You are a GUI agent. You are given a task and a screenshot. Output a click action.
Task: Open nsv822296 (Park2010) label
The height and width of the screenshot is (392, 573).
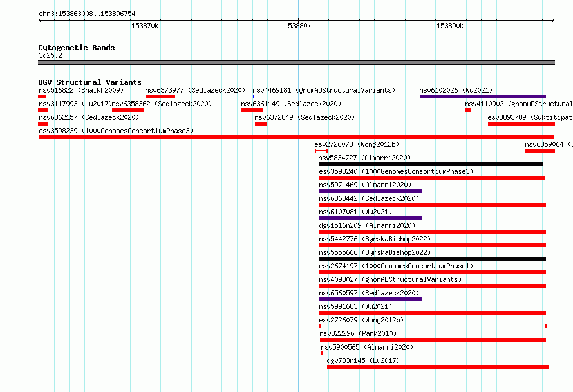358,333
